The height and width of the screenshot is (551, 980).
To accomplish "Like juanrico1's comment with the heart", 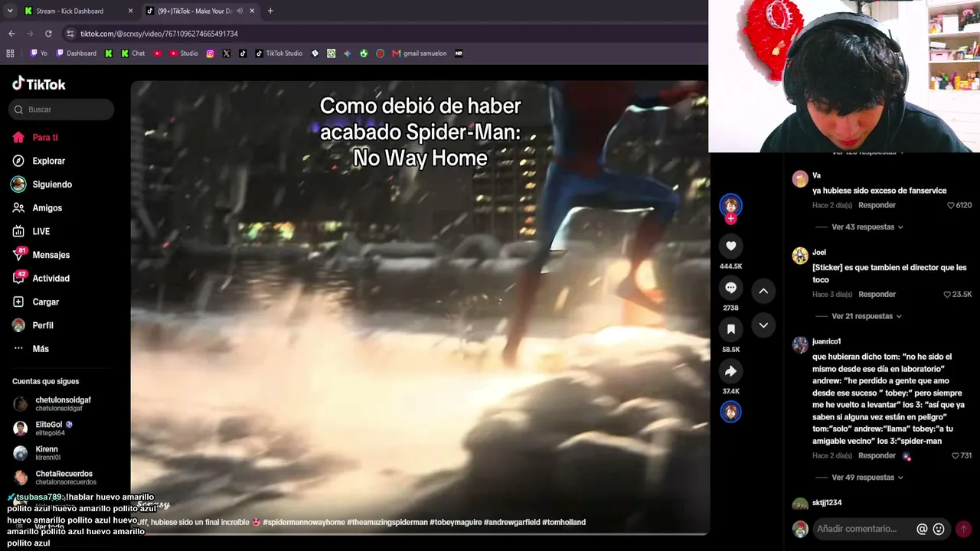I will click(x=955, y=455).
